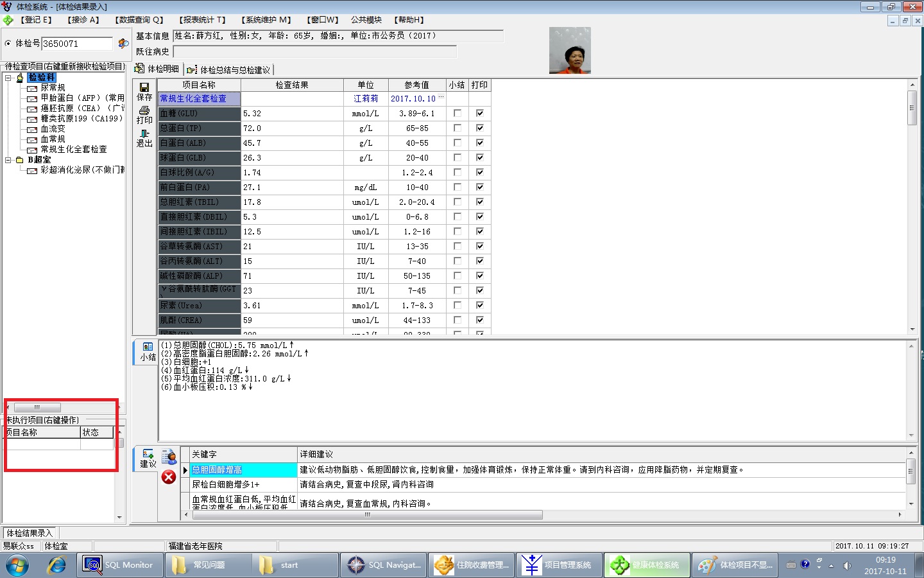Click the search icon beside 体检号 field
The height and width of the screenshot is (578, 924).
(123, 43)
